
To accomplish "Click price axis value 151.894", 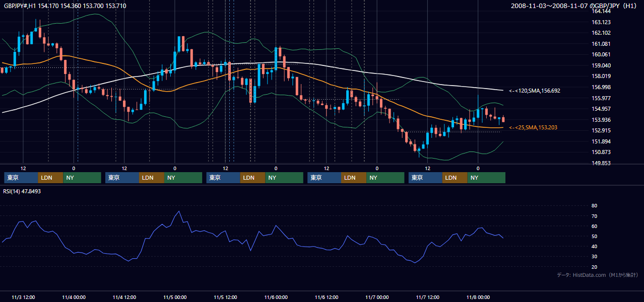I will click(601, 141).
